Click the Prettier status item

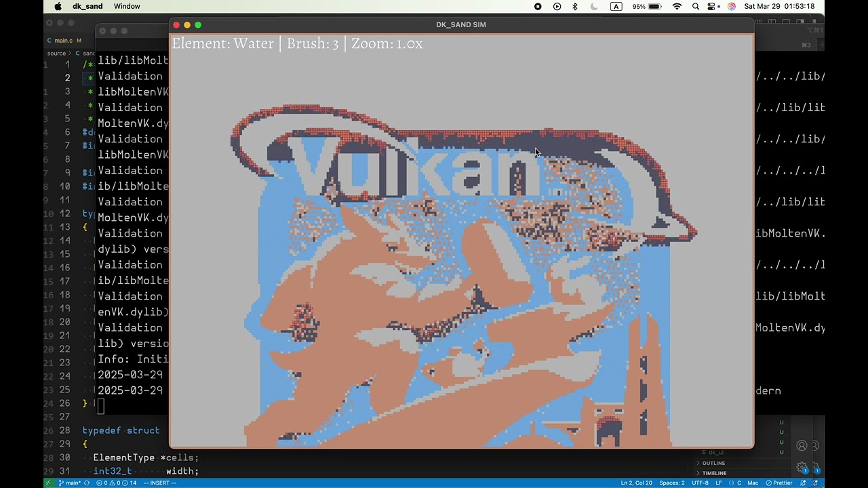(779, 483)
